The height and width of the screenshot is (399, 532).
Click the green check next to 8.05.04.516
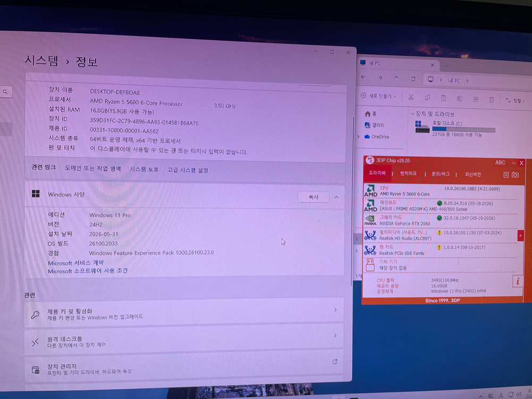click(440, 203)
